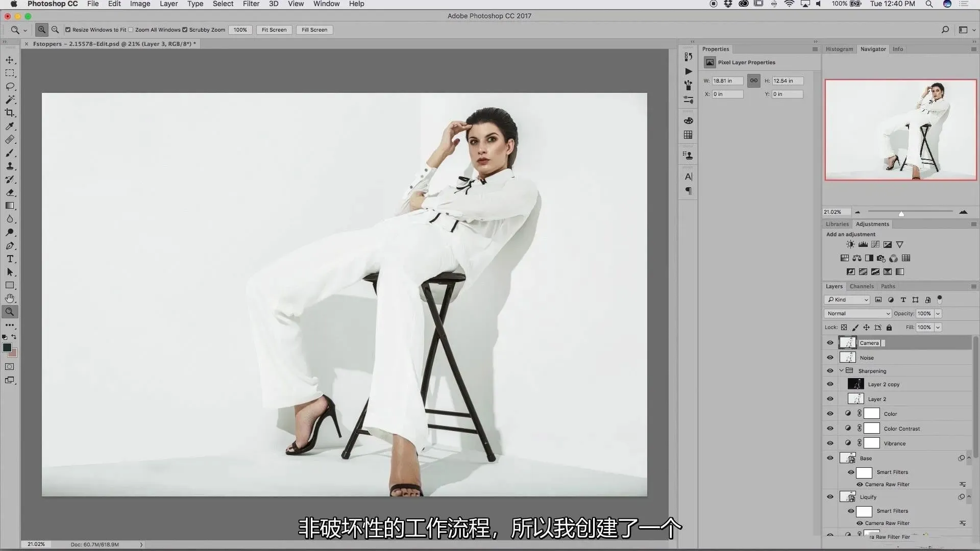This screenshot has width=980, height=551.
Task: Open the layer Kind filter dropdown
Action: coord(847,300)
